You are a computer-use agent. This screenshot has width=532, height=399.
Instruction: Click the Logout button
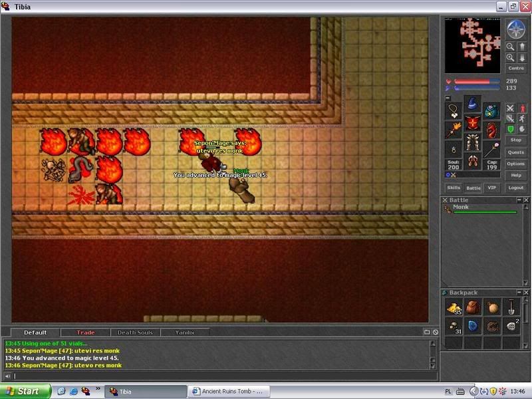[516, 188]
